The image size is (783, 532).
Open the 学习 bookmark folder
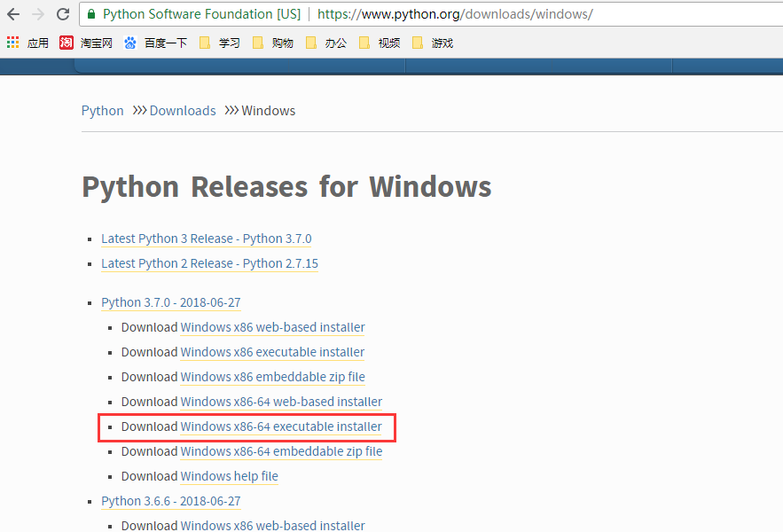click(x=220, y=43)
